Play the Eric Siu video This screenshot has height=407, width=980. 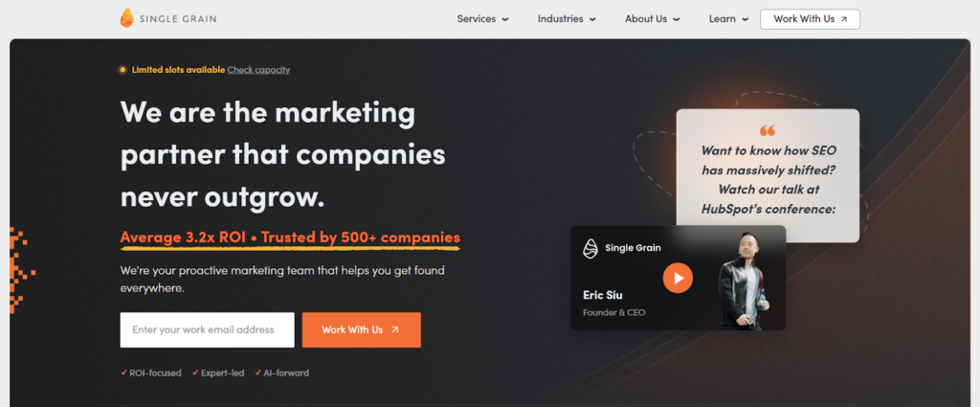tap(678, 278)
